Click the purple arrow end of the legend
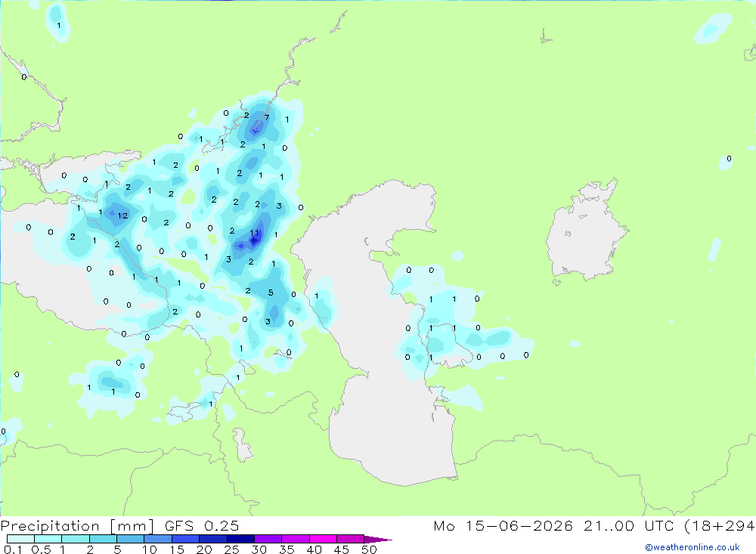The image size is (756, 554). click(x=378, y=540)
